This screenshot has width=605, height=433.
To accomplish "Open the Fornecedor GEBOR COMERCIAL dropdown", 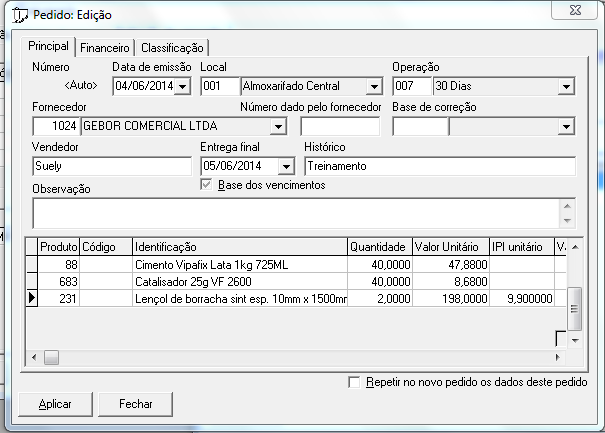I will click(277, 127).
